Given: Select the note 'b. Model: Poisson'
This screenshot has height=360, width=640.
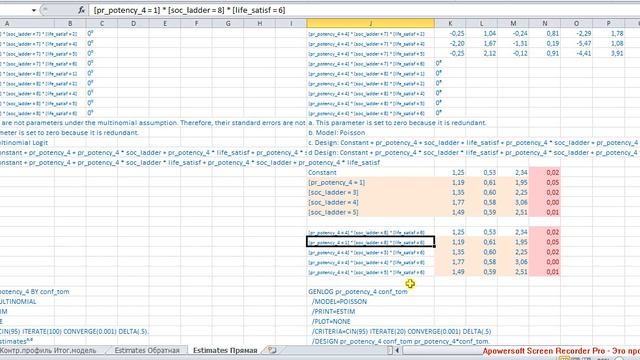Looking at the screenshot, I should coord(337,133).
